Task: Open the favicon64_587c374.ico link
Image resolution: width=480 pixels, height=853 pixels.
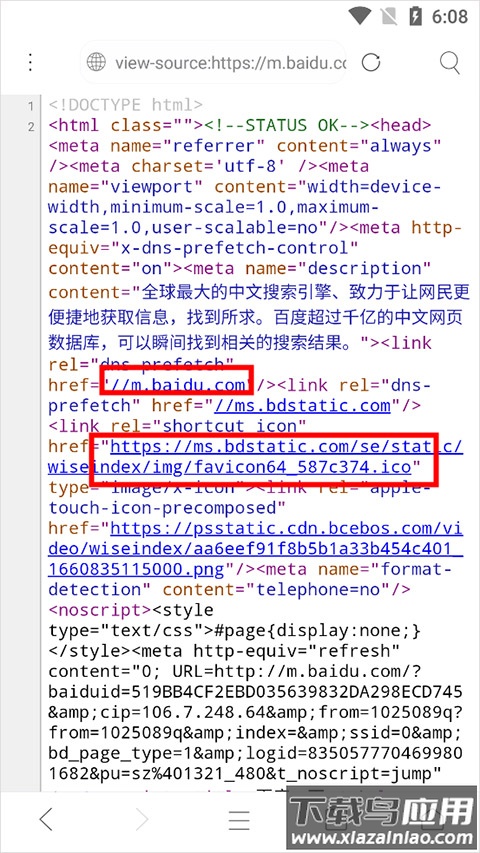Action: point(255,457)
